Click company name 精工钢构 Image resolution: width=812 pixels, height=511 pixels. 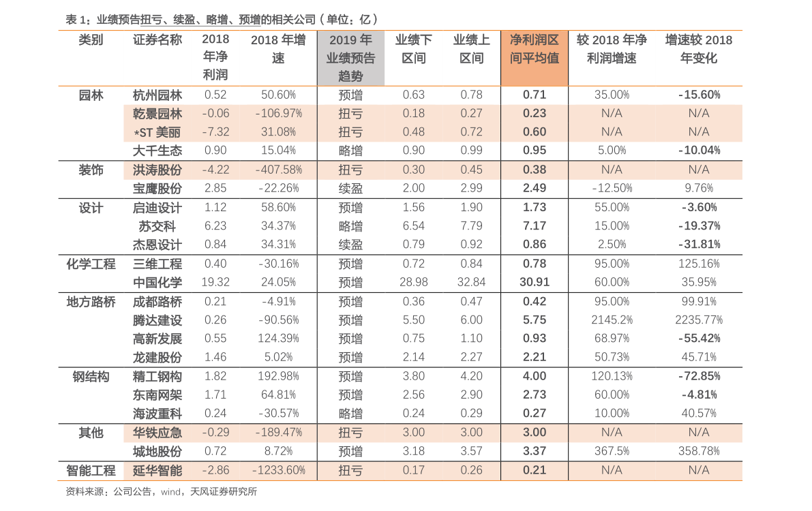point(157,377)
